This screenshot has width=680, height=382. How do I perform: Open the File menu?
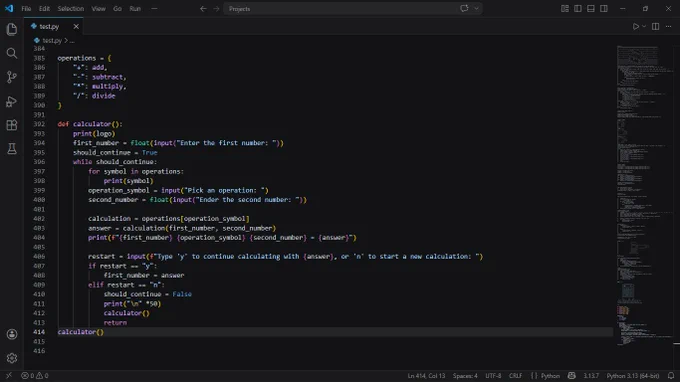[26, 9]
